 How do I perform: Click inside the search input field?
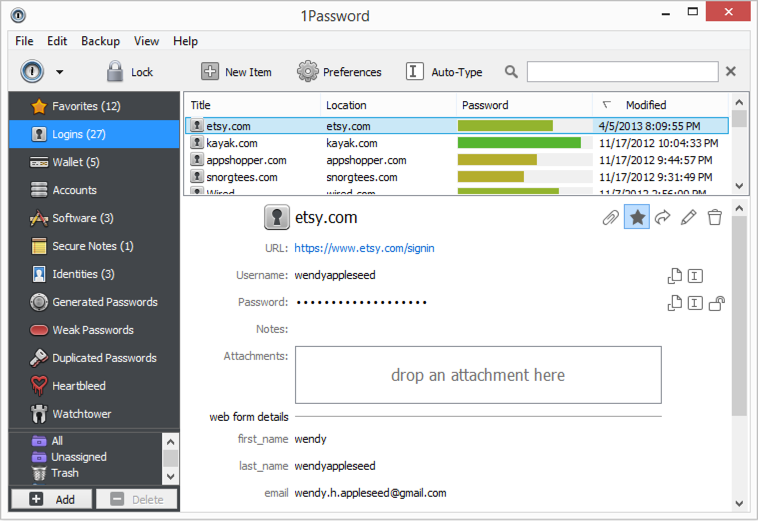(621, 72)
